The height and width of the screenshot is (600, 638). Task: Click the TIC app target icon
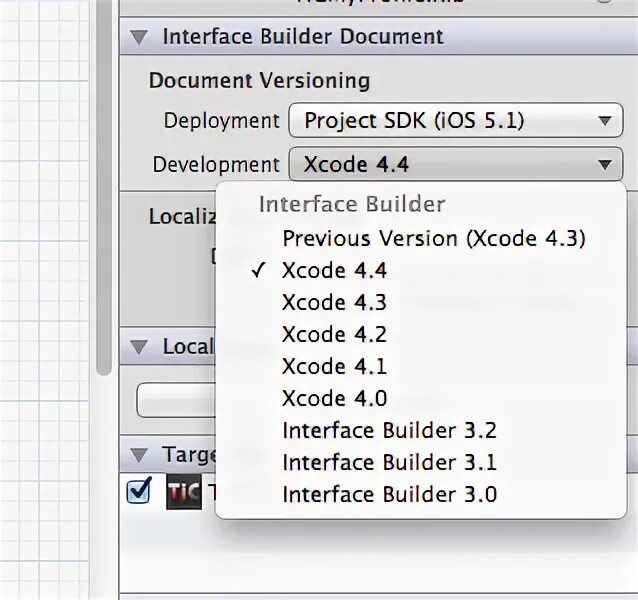pos(184,492)
